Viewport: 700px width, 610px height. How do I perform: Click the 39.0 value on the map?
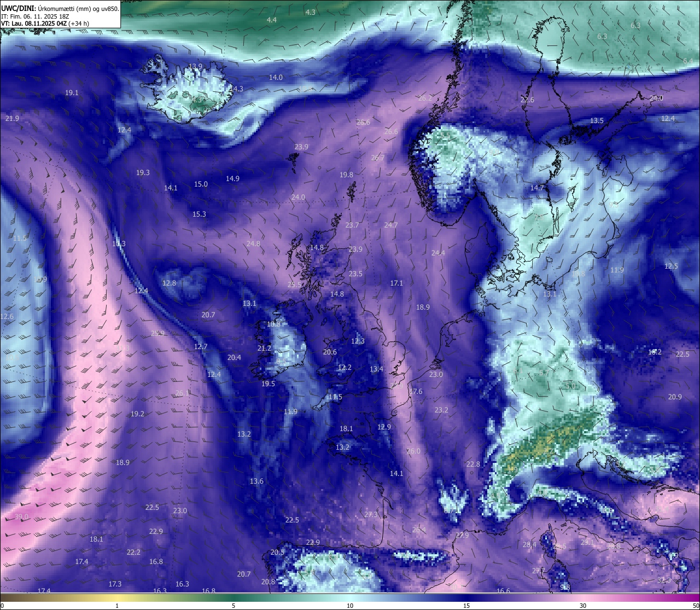pos(21,517)
